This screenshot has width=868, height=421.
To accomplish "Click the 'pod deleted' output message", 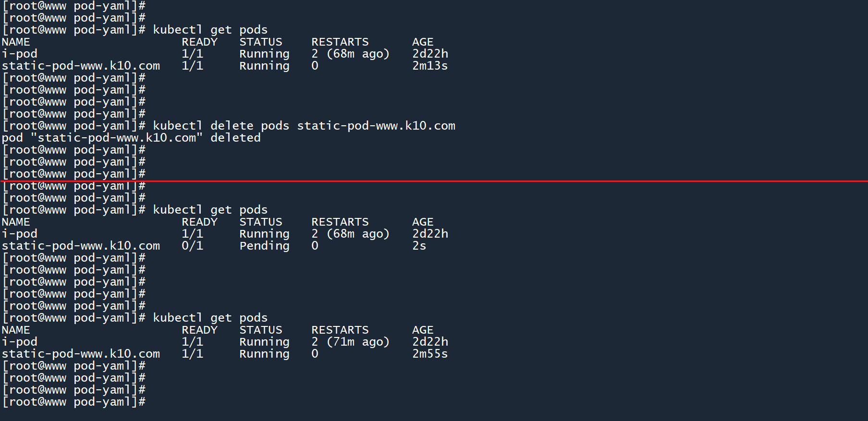I will coord(131,138).
